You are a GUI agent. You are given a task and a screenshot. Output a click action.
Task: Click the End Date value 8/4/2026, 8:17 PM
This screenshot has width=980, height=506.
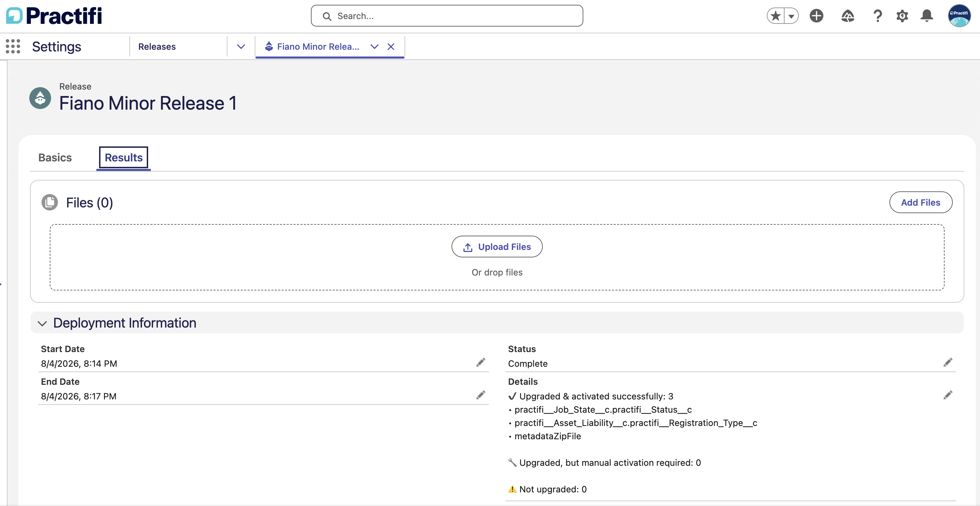tap(79, 396)
